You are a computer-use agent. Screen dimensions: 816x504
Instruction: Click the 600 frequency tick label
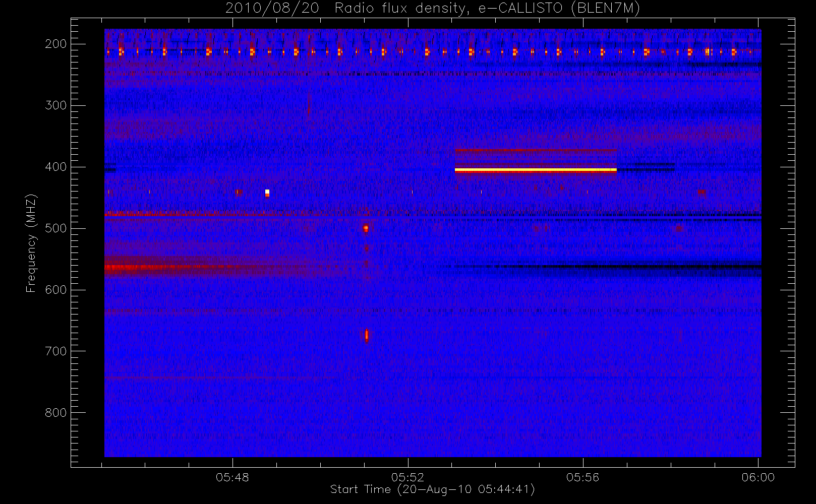click(56, 290)
